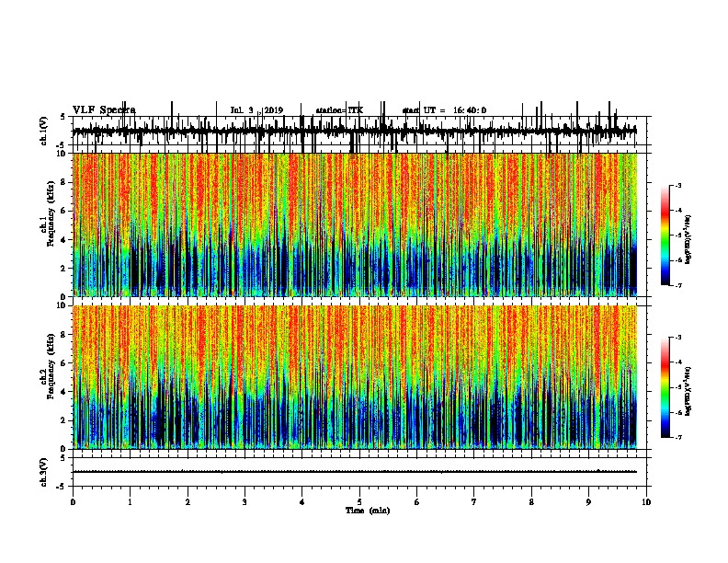Click the time axis tick label '5'
728x563 pixels.
359,502
